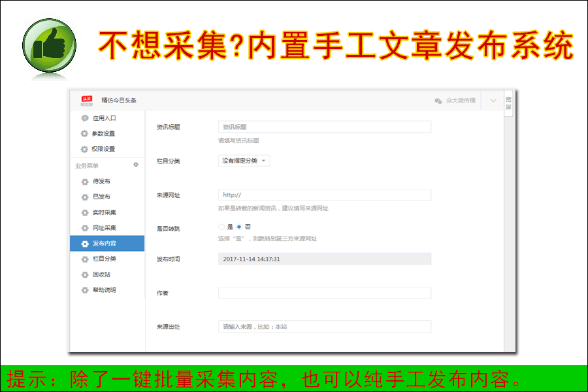Open 发布内容 in the sidebar menu

[x=107, y=244]
